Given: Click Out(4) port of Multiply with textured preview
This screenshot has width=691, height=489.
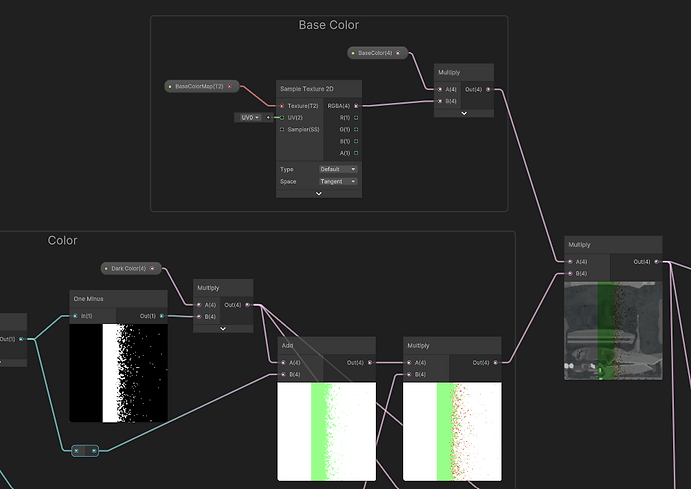Looking at the screenshot, I should coord(656,262).
